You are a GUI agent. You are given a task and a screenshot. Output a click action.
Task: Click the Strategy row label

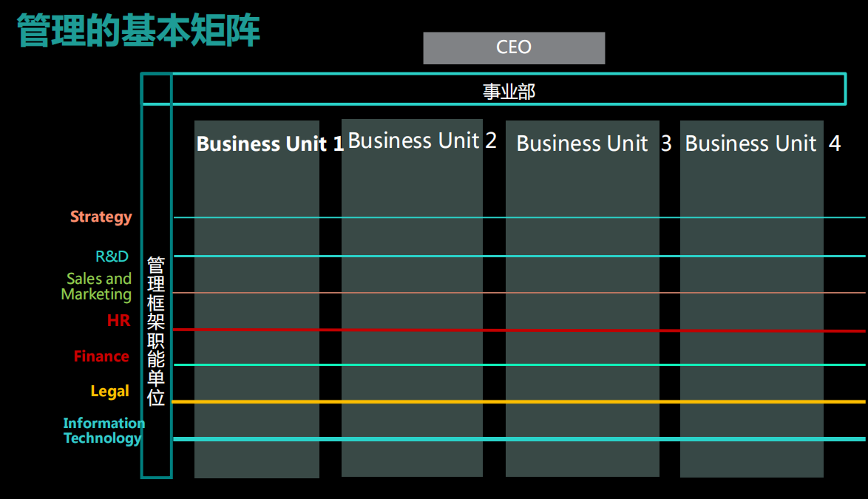(x=101, y=217)
